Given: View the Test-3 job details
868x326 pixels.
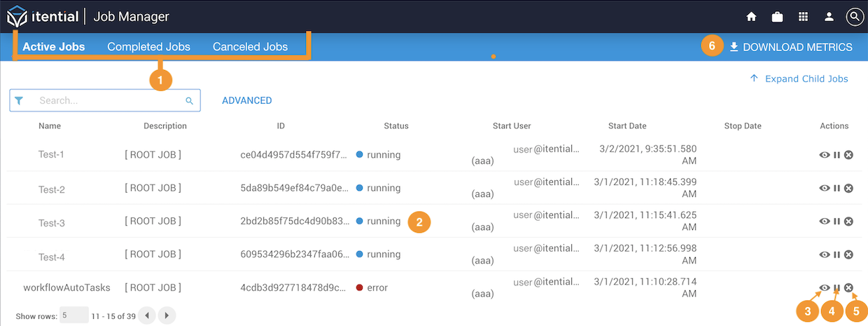Looking at the screenshot, I should 825,221.
